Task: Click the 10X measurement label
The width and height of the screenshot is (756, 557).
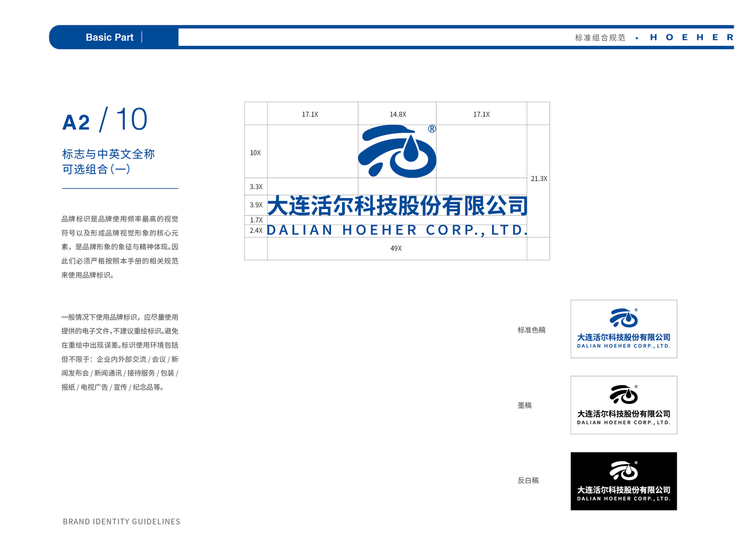Action: (x=255, y=153)
